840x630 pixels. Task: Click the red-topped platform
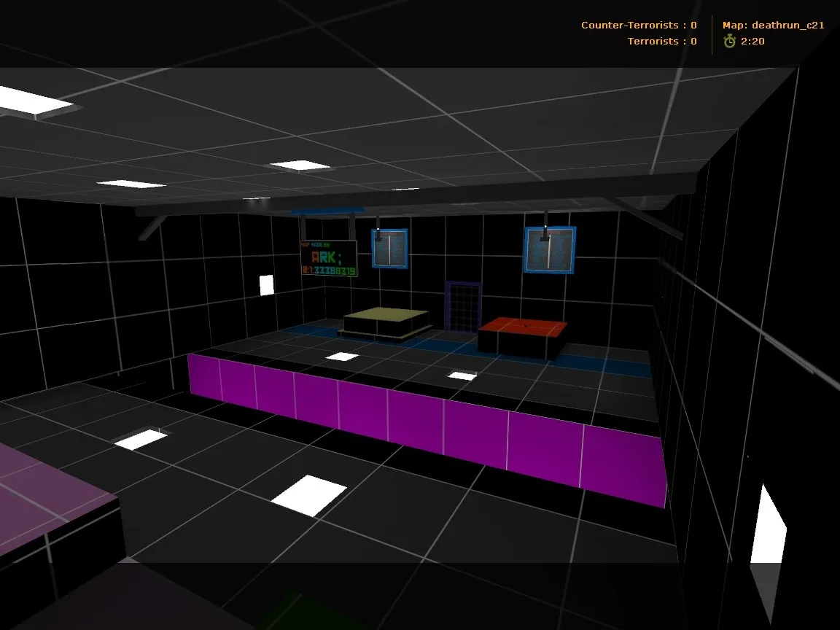[524, 335]
